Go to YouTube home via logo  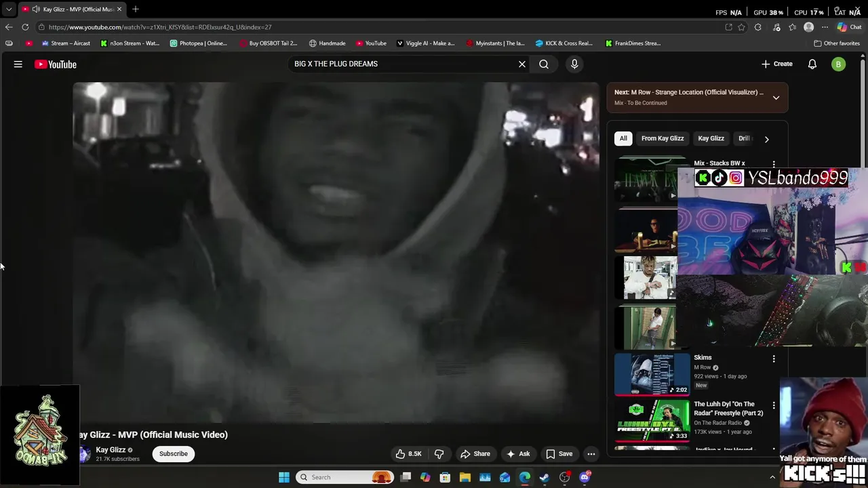(56, 64)
